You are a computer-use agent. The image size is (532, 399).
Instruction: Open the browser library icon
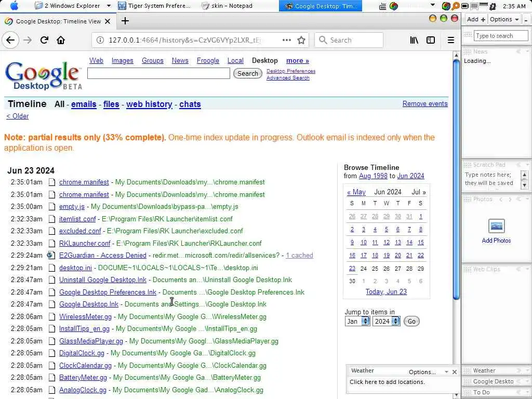pyautogui.click(x=414, y=40)
